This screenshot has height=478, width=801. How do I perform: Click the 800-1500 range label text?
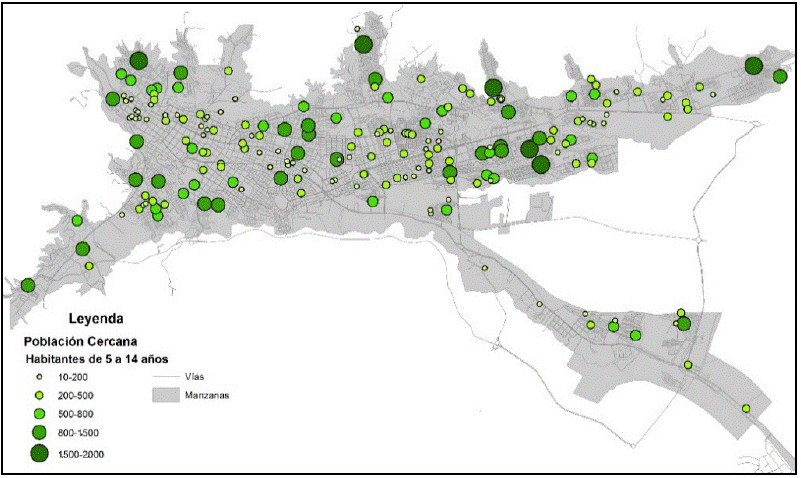pyautogui.click(x=81, y=433)
